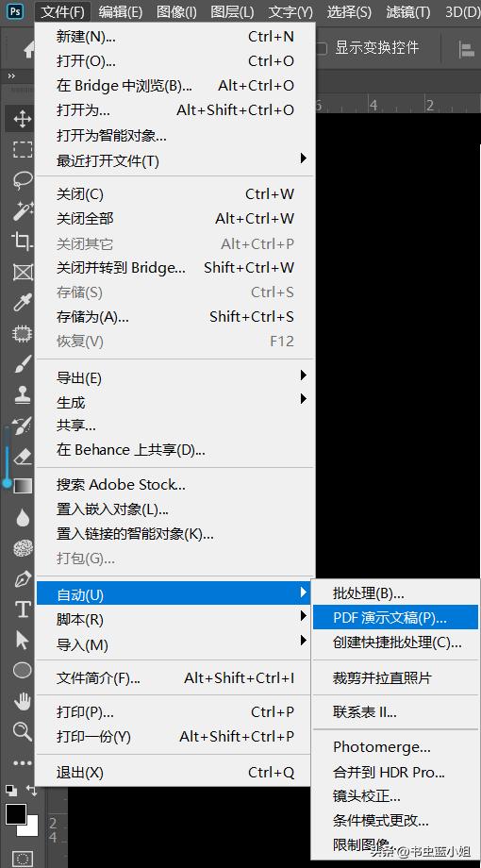
Task: Select the Sponge tool
Action: tap(22, 548)
